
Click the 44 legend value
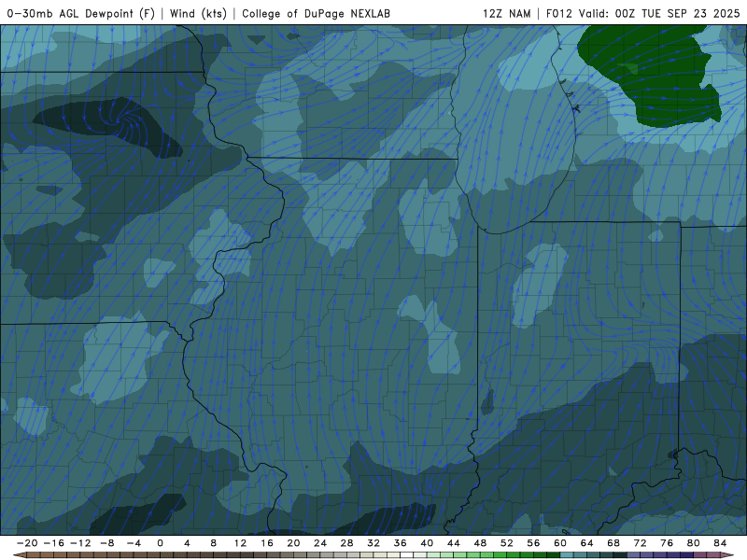click(454, 543)
